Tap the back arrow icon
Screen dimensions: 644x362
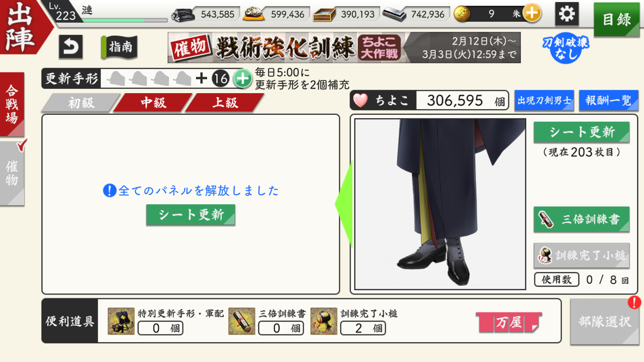pos(70,47)
